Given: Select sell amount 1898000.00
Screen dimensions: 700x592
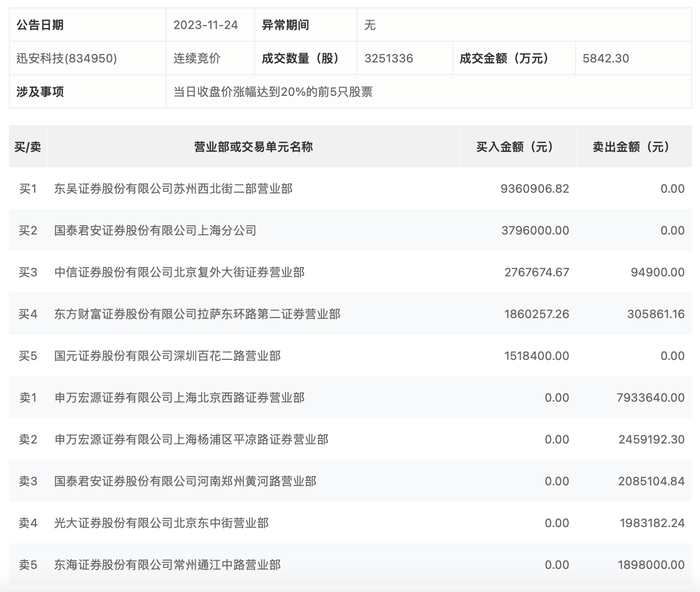Looking at the screenshot, I should point(651,565).
